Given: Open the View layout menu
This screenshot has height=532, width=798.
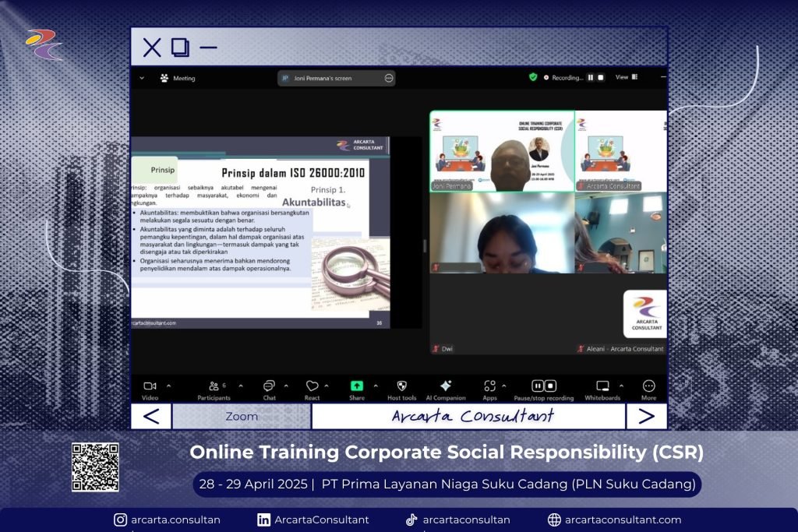Looking at the screenshot, I should point(627,77).
